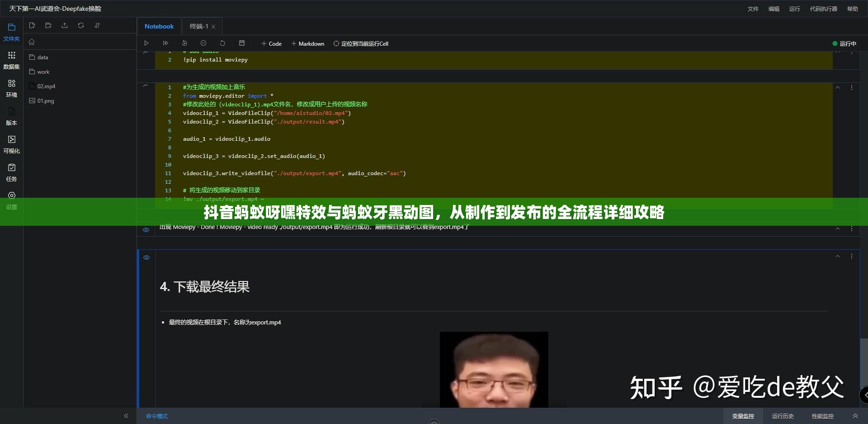Toggle output visibility of the download result cell

146,257
